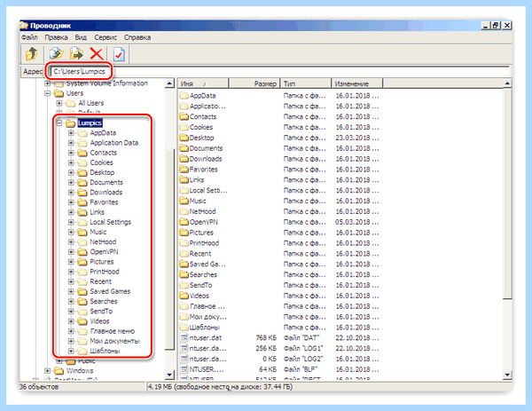
Task: Click the file list scroll down arrow
Action: [x=507, y=375]
